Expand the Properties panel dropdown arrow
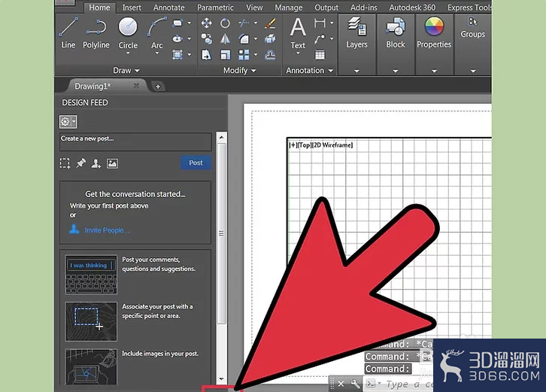Screen dimensions: 546x392 pyautogui.click(x=434, y=71)
